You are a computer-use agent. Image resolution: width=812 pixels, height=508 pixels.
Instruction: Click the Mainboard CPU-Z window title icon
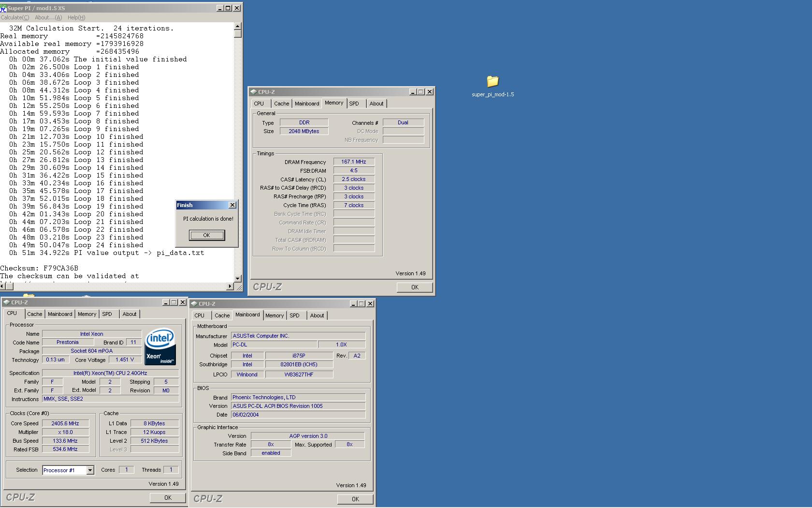(194, 304)
